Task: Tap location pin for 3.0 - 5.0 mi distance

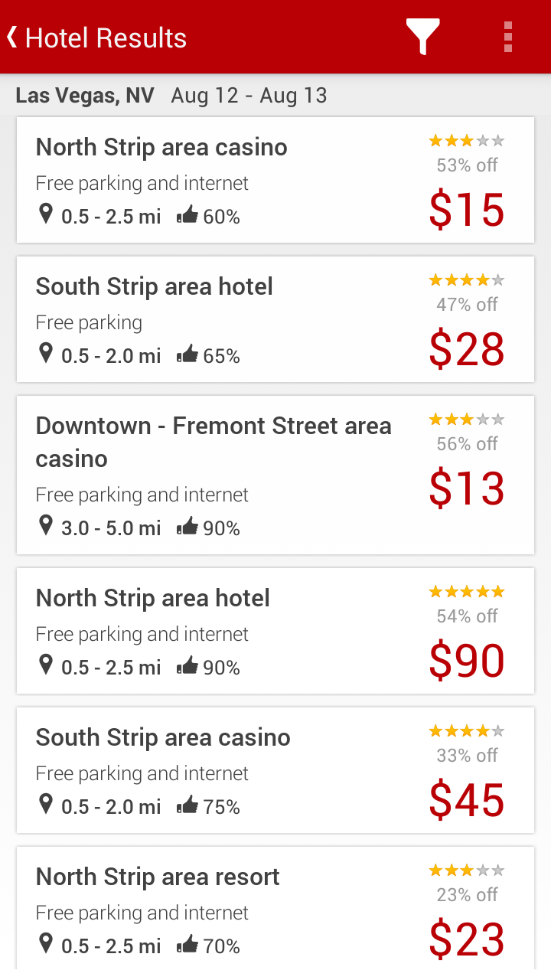Action: [46, 526]
